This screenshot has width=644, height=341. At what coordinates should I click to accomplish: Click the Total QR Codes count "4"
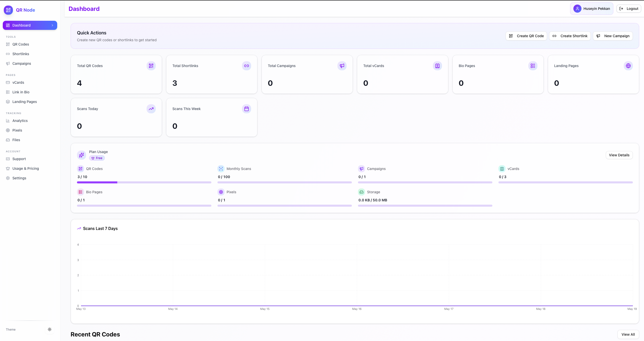pos(79,83)
